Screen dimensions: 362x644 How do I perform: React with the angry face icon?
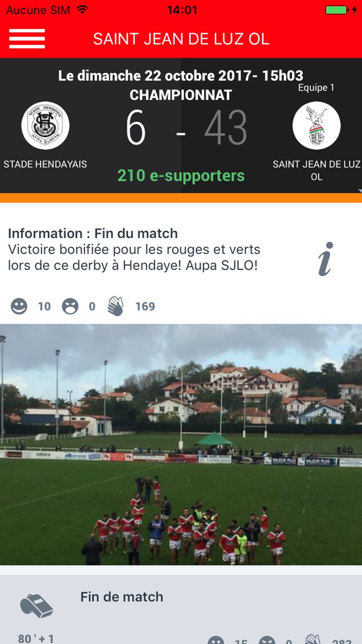(x=70, y=306)
